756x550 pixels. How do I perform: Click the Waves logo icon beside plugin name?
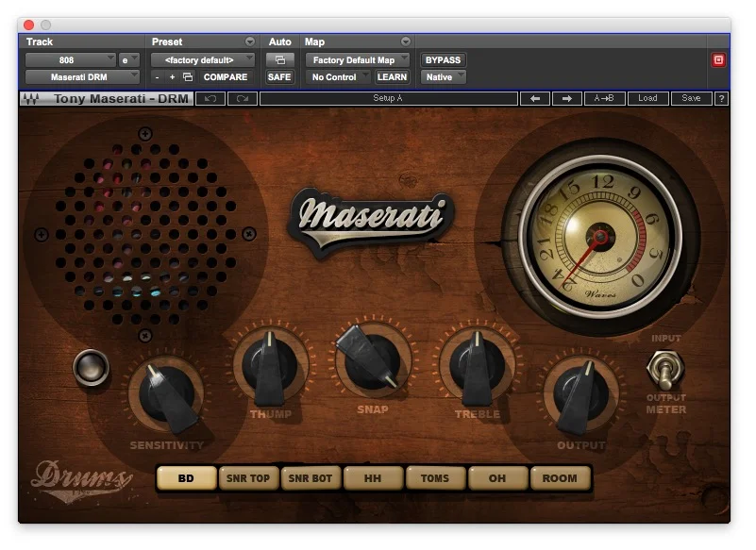coord(31,99)
